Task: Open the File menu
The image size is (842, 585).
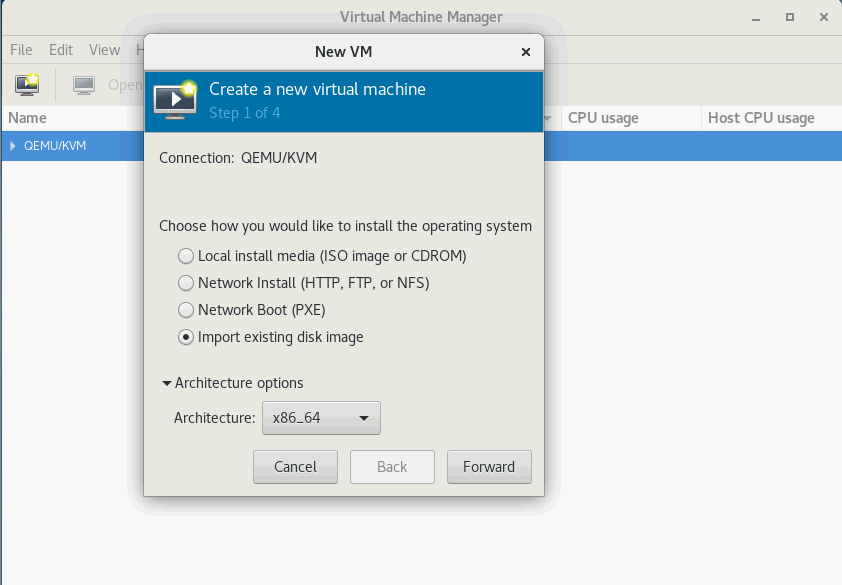Action: [x=21, y=50]
